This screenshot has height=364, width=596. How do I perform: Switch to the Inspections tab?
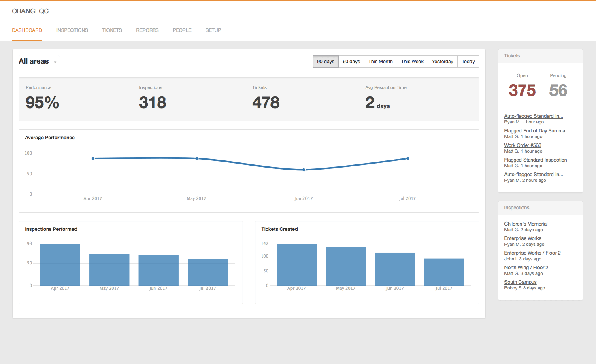[x=72, y=30]
